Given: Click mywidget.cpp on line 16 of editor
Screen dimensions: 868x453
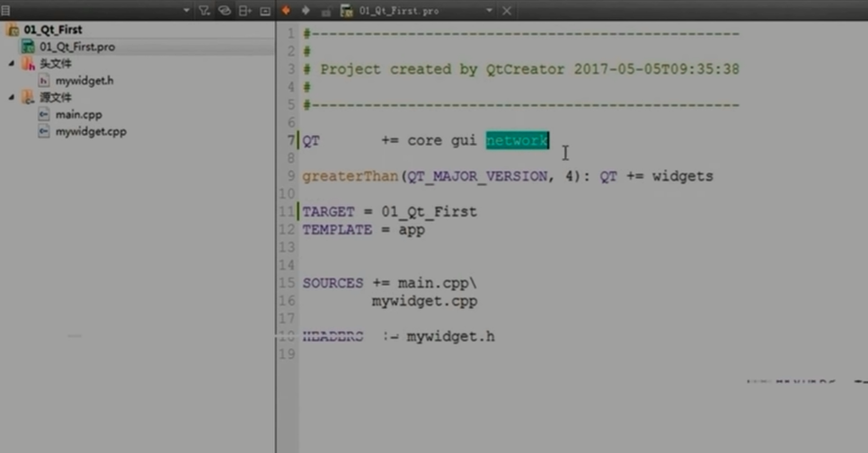Looking at the screenshot, I should click(x=425, y=301).
